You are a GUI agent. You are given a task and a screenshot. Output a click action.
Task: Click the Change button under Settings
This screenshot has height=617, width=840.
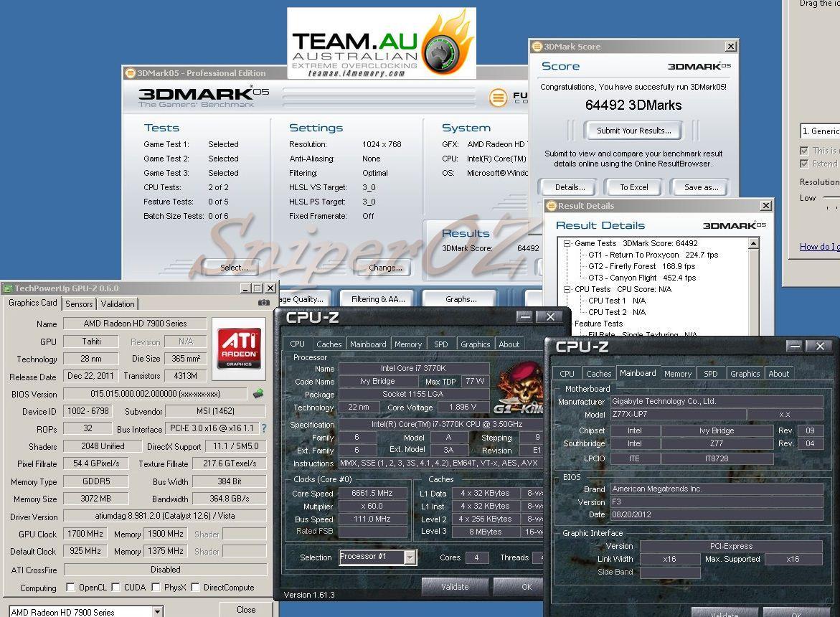385,268
